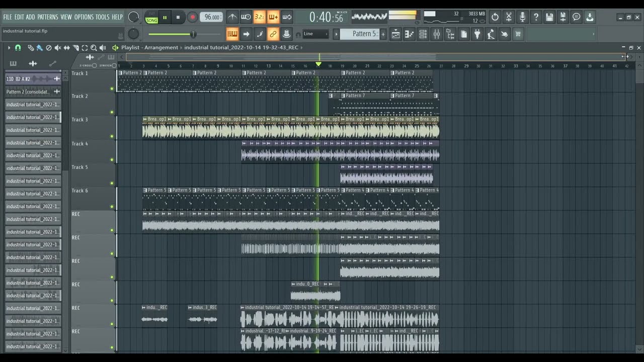Toggle wait for input before playing

point(246,17)
